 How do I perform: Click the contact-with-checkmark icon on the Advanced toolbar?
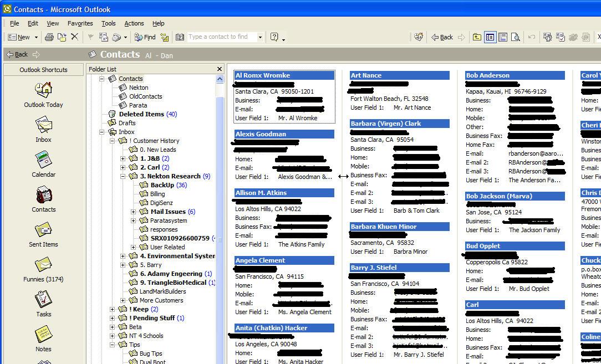(x=561, y=37)
